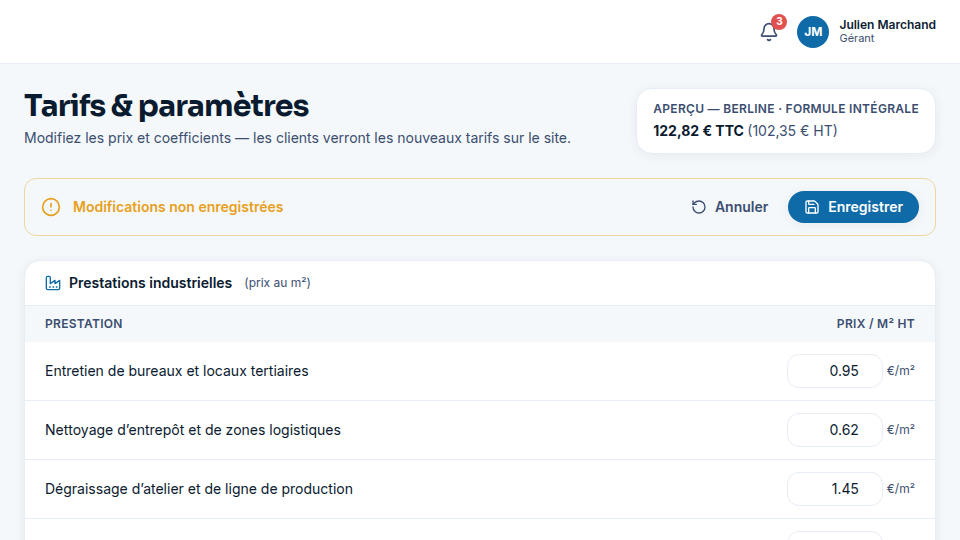Open the notifications bell
960x540 pixels.
769,31
